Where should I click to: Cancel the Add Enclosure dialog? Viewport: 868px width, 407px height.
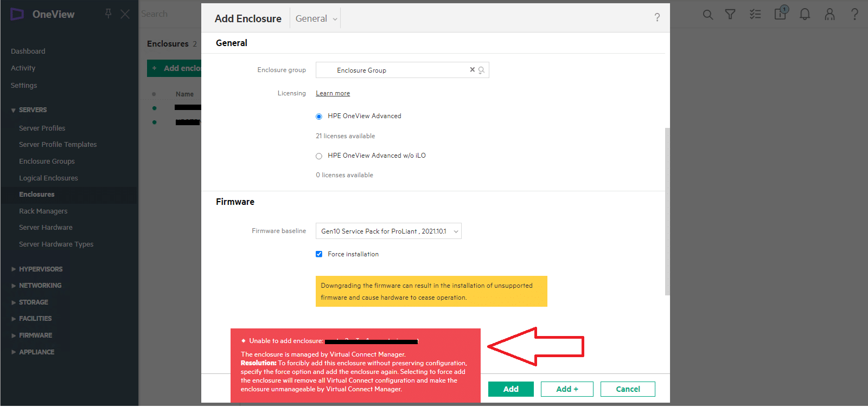628,390
